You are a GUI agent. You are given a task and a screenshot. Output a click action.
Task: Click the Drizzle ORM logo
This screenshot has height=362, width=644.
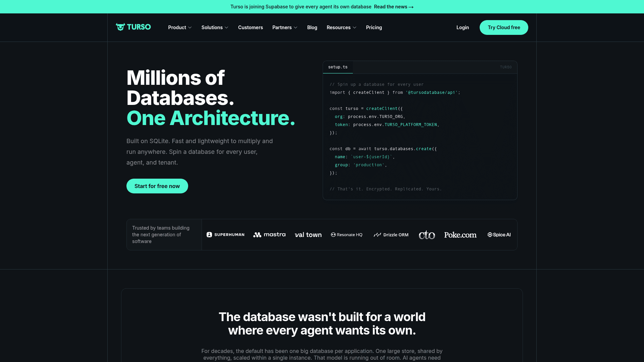point(391,235)
